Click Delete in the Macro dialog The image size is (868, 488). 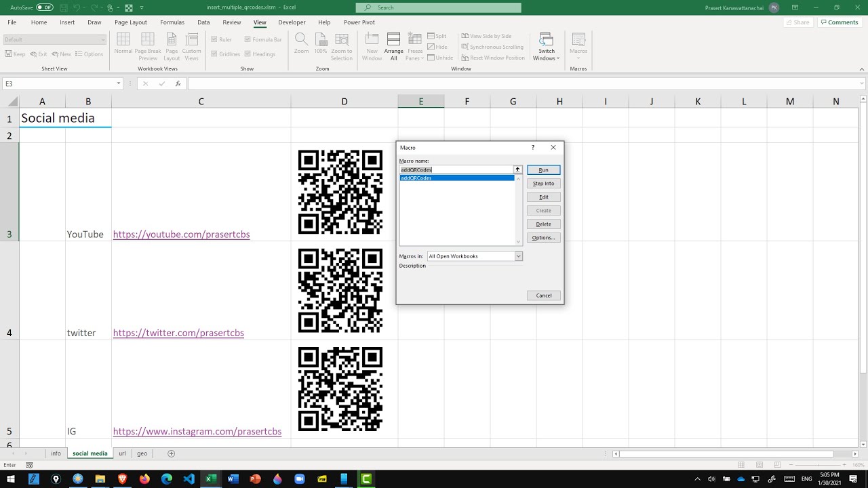[x=544, y=224]
